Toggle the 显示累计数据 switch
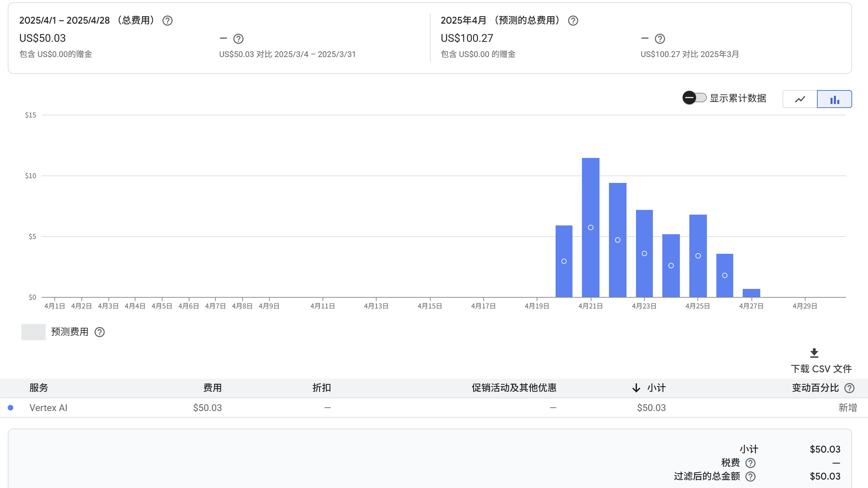The image size is (868, 488). point(694,98)
